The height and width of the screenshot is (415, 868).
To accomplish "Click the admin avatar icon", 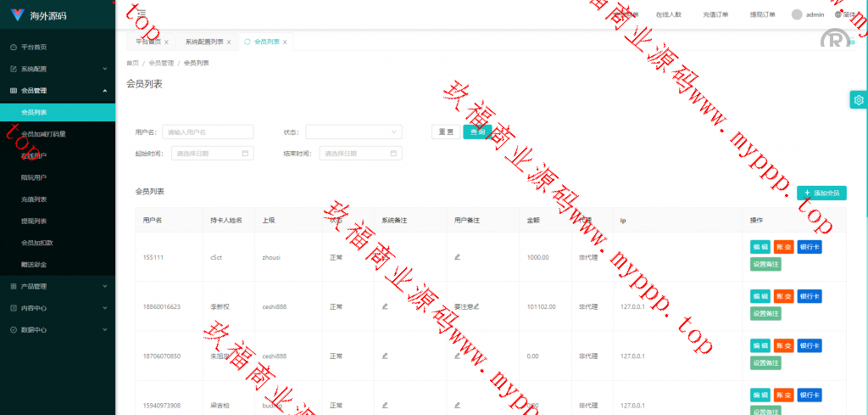I will (796, 14).
